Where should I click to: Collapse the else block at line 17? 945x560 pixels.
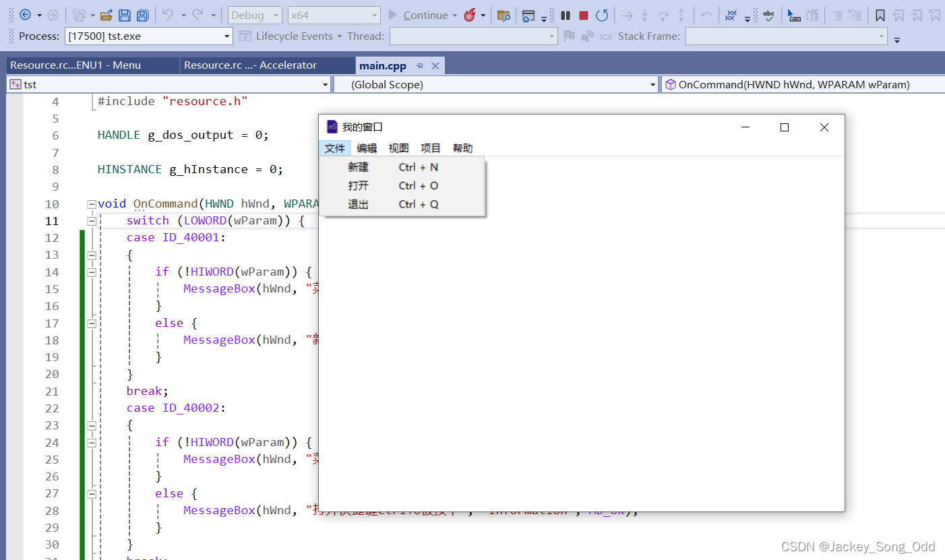point(92,323)
